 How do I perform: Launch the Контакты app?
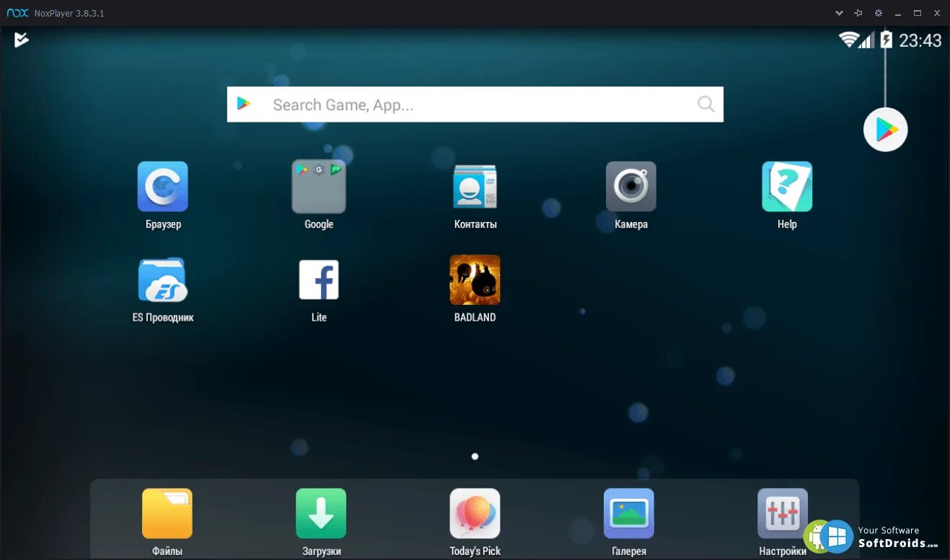[475, 187]
